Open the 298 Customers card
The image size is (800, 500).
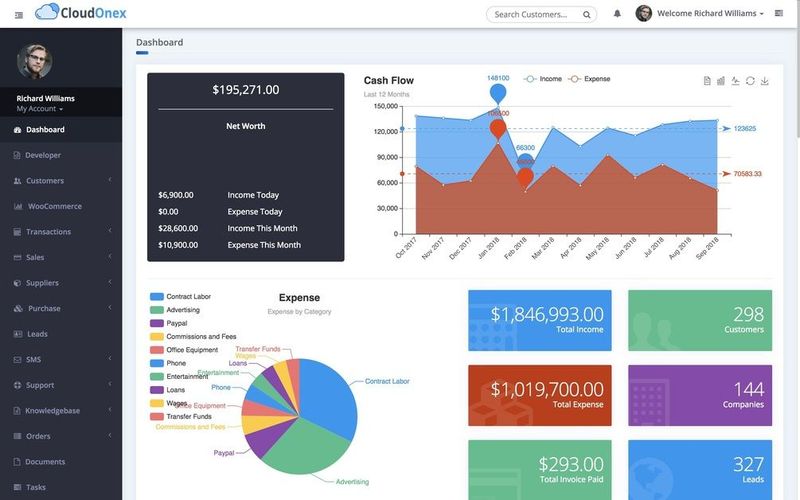click(700, 320)
